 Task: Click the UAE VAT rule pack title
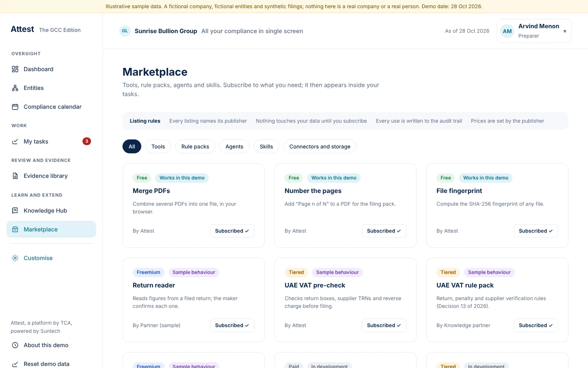[x=465, y=285]
